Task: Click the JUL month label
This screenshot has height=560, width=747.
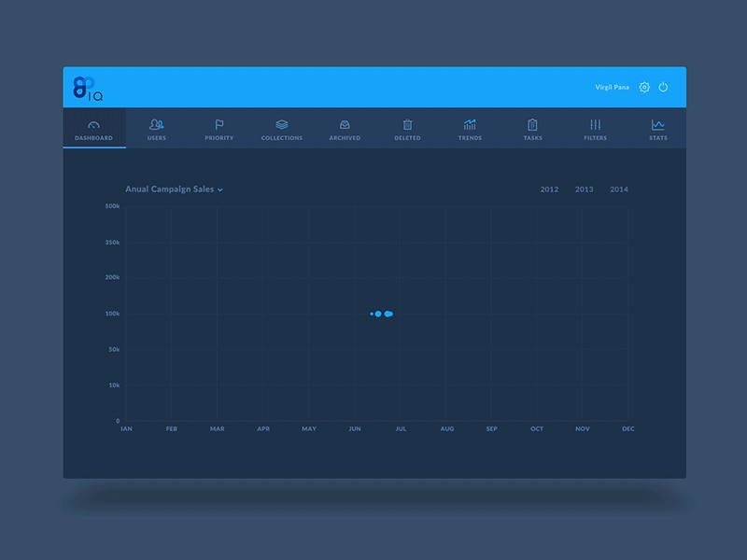Action: click(x=401, y=429)
